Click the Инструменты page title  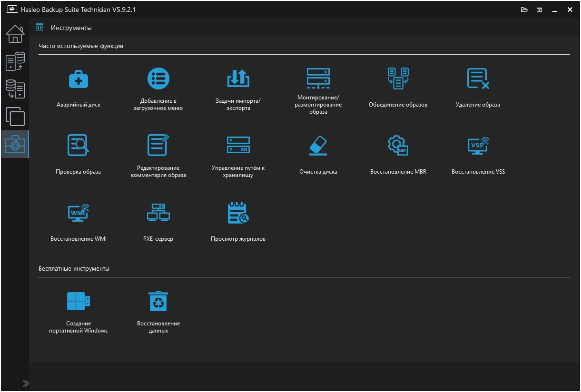(x=71, y=28)
